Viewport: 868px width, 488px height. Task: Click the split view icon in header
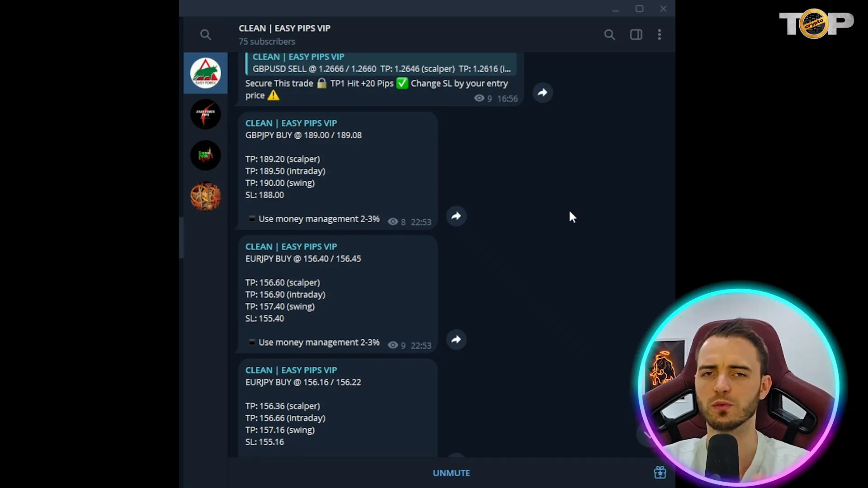pyautogui.click(x=636, y=34)
